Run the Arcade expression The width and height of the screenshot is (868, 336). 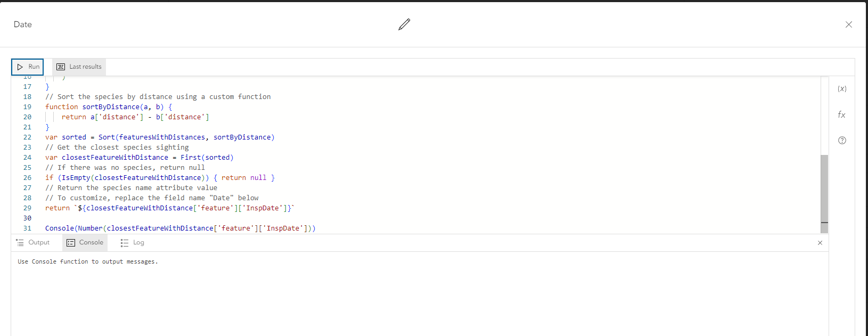click(x=27, y=67)
